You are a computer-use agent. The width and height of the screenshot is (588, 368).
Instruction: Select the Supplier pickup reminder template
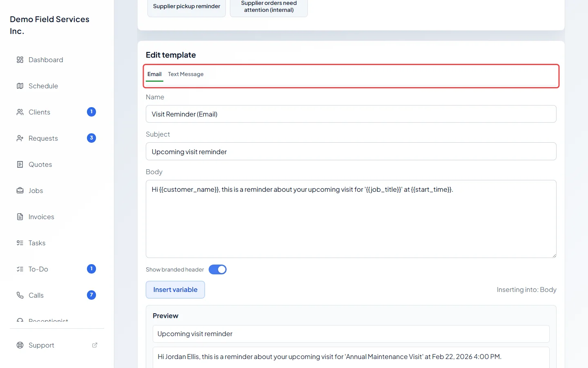point(187,7)
